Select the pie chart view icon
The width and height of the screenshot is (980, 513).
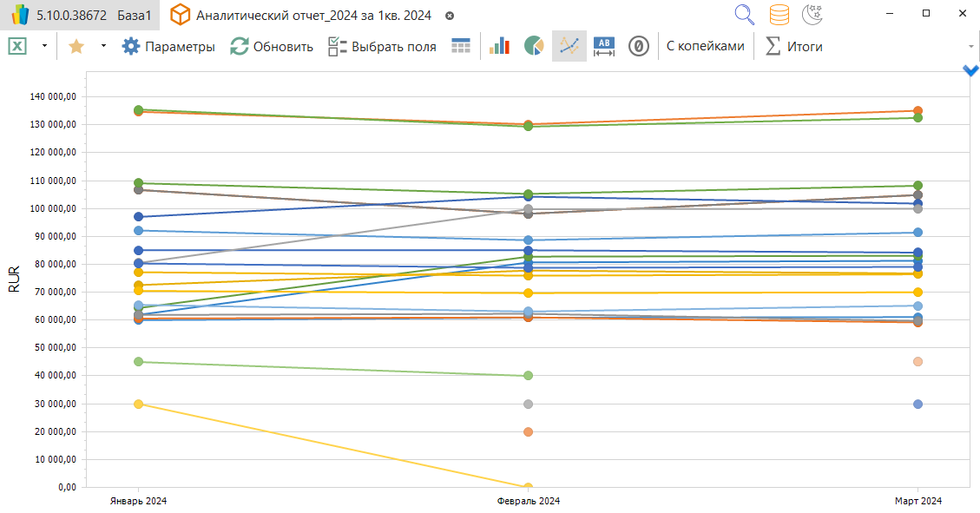[x=534, y=46]
